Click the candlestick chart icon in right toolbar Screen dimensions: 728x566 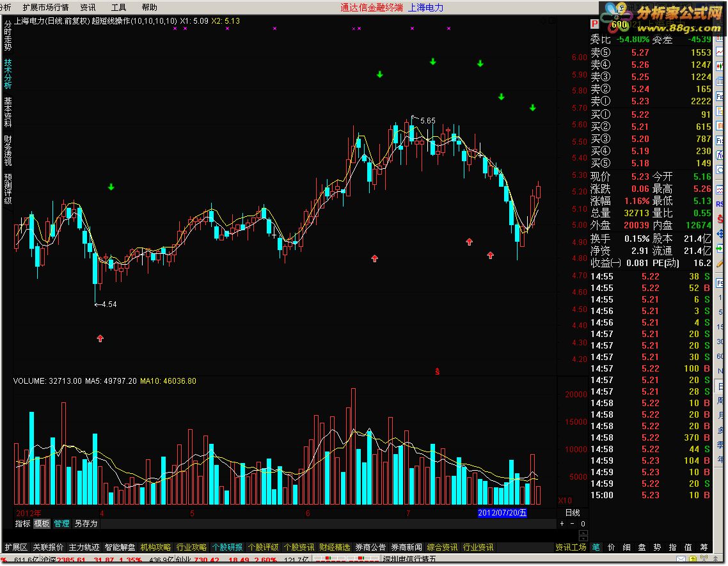[x=720, y=66]
